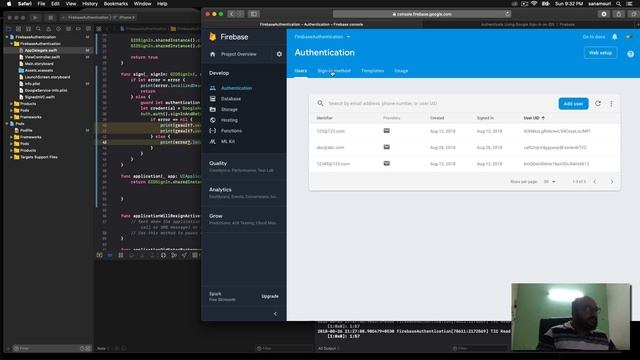This screenshot has width=640, height=360.
Task: Switch to the Usage tab
Action: tap(401, 71)
